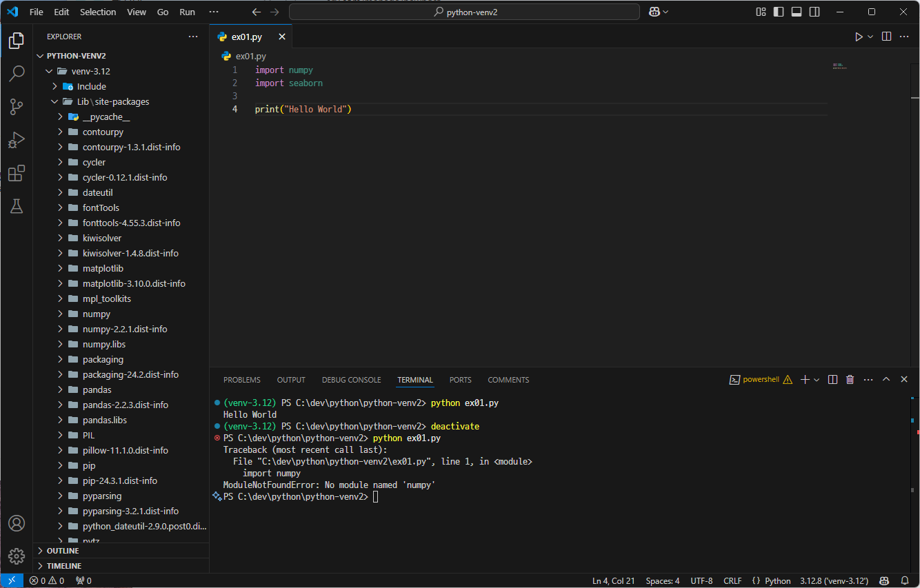Click the UTF-8 encoding status item
This screenshot has width=920, height=588.
click(701, 580)
